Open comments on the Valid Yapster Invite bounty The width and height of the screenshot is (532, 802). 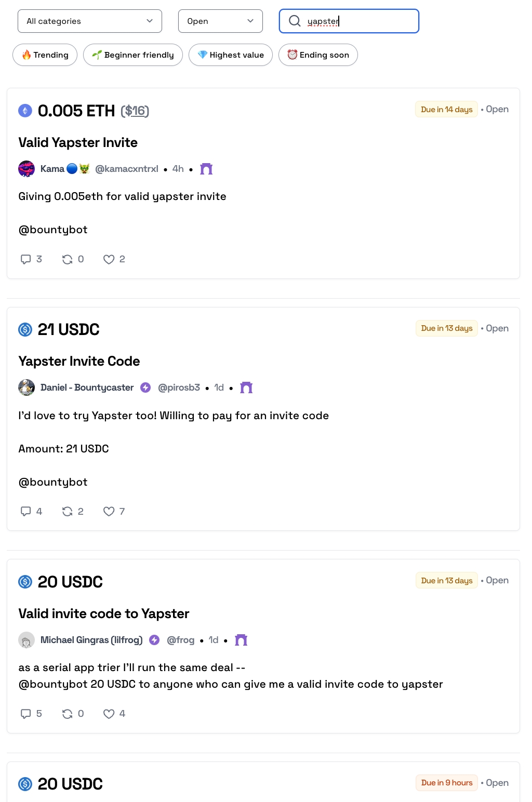(x=26, y=259)
